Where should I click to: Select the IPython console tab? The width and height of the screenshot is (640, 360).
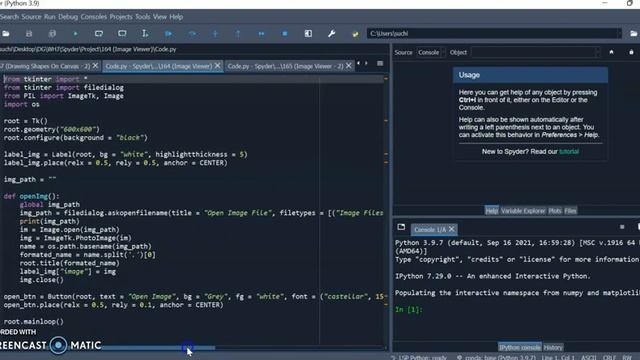tap(520, 347)
